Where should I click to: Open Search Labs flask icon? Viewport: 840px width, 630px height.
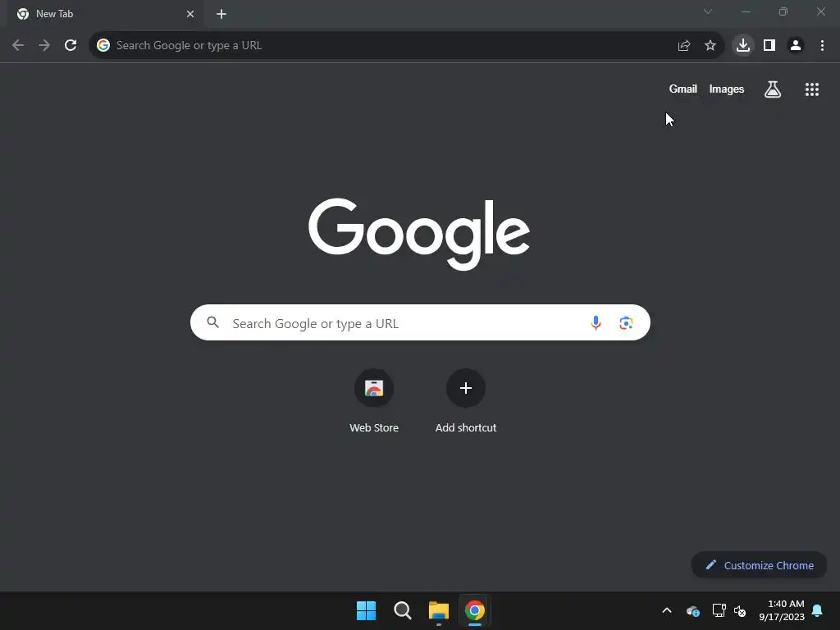click(x=773, y=89)
